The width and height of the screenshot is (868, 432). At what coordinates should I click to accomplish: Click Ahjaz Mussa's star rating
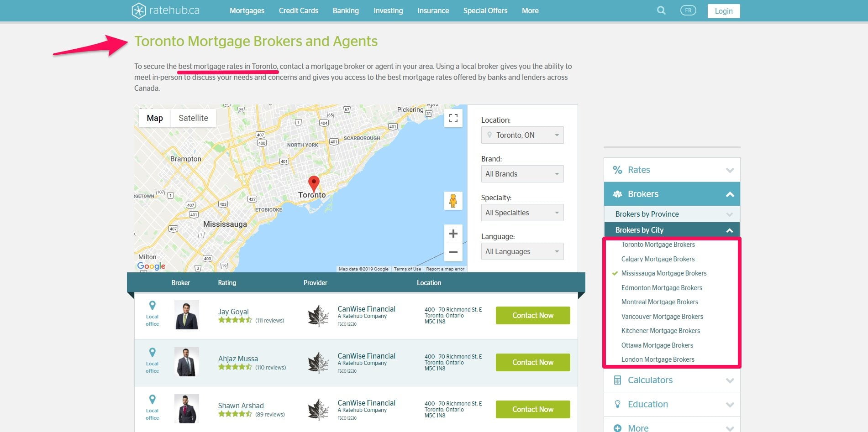pyautogui.click(x=235, y=367)
